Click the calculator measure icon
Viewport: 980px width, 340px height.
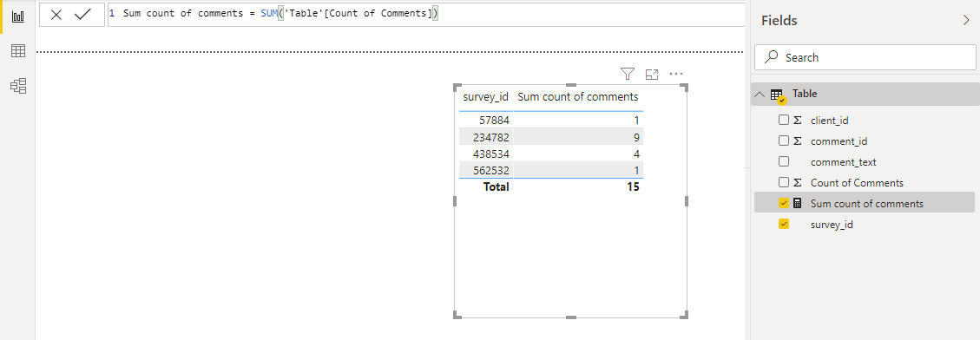tap(798, 203)
